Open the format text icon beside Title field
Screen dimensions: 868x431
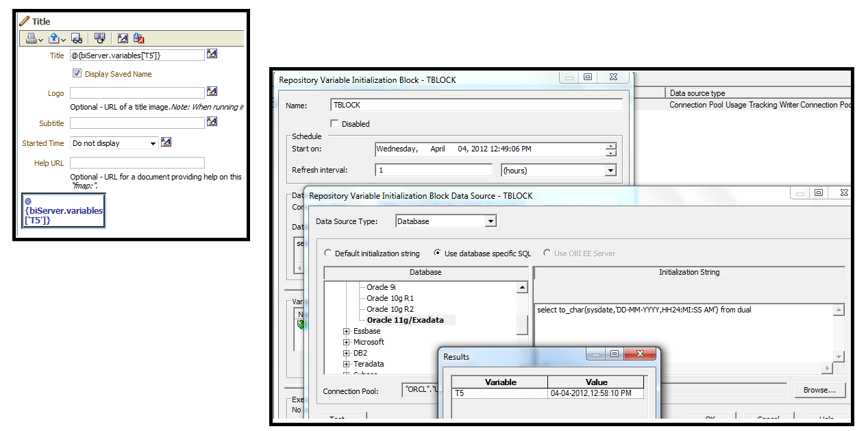click(x=212, y=54)
